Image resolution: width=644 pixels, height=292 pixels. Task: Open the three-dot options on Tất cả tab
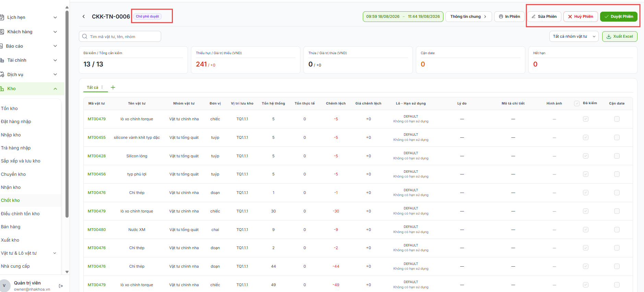click(x=102, y=87)
